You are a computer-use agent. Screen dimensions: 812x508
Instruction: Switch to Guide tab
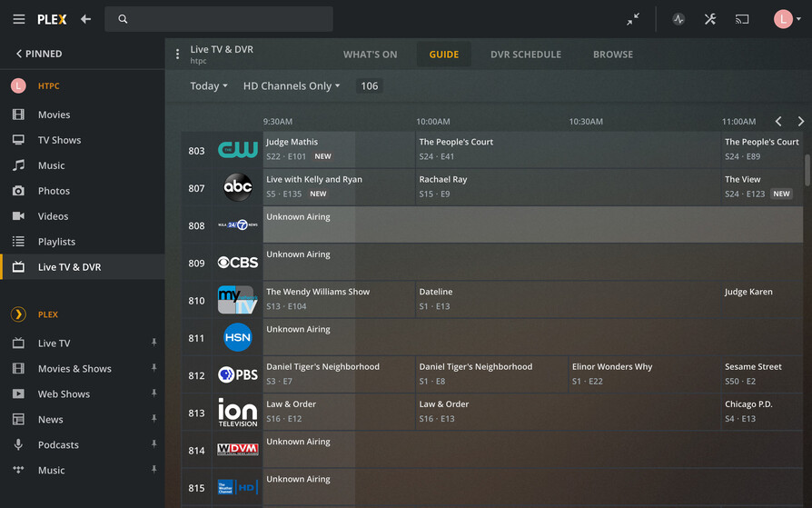tap(444, 55)
